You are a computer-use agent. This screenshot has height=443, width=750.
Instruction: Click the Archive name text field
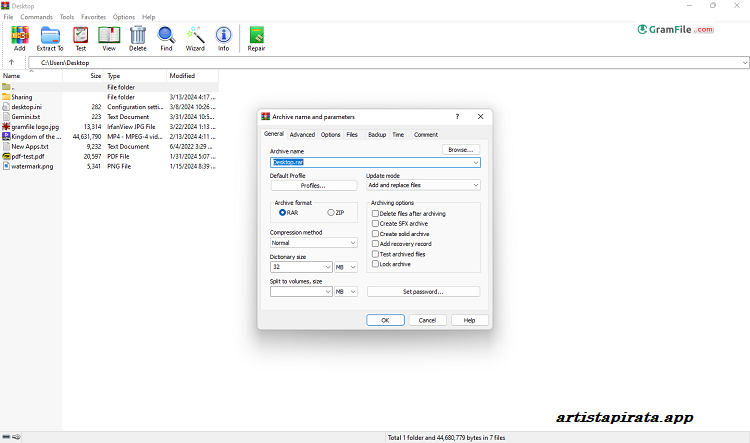(374, 162)
